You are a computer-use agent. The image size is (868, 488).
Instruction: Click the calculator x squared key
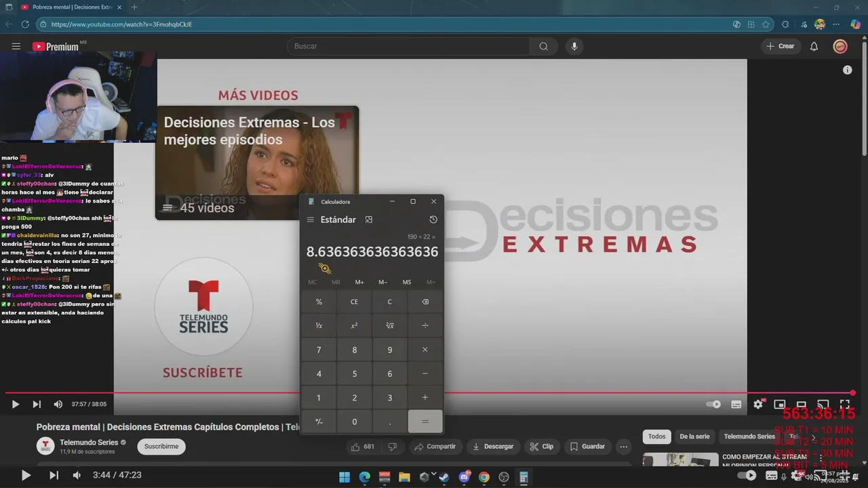pos(354,326)
